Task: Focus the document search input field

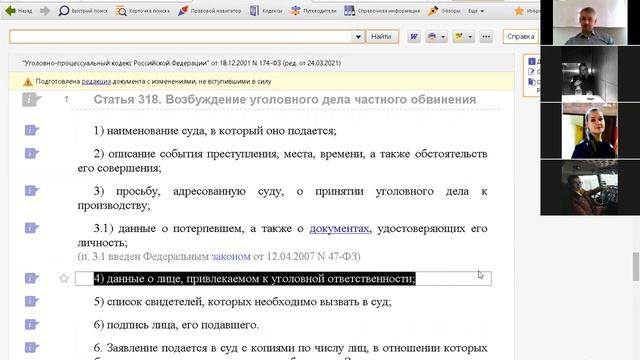Action: 180,37
